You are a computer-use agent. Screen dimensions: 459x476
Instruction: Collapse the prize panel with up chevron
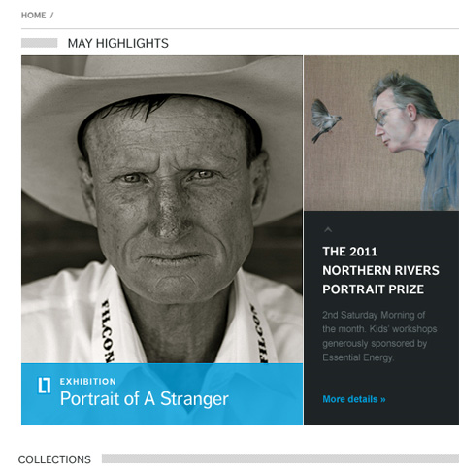coord(328,229)
